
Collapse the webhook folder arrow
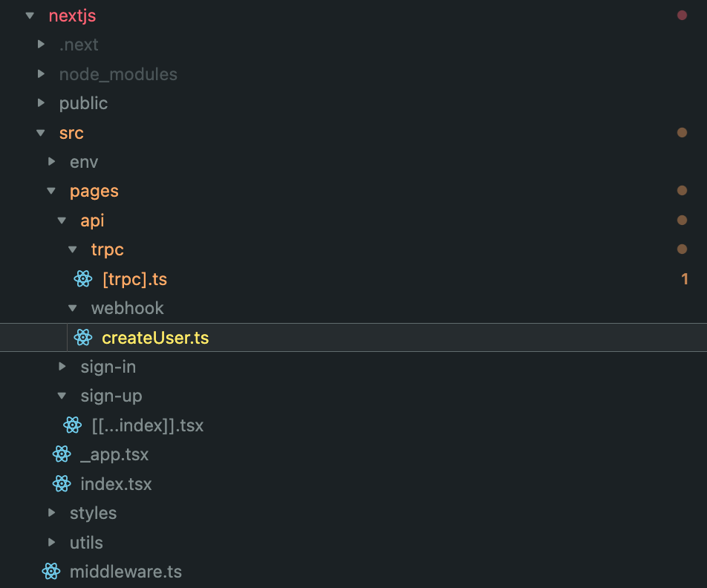pyautogui.click(x=73, y=308)
